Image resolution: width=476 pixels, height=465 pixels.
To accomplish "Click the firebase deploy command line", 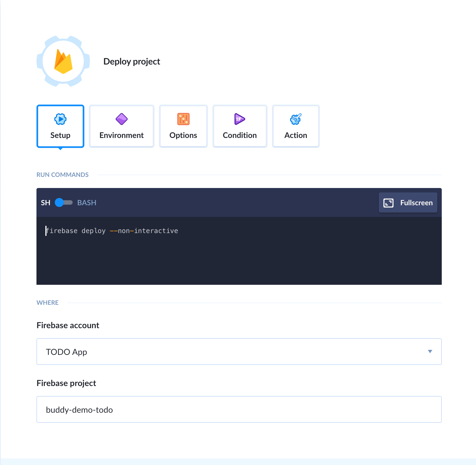I will [112, 231].
